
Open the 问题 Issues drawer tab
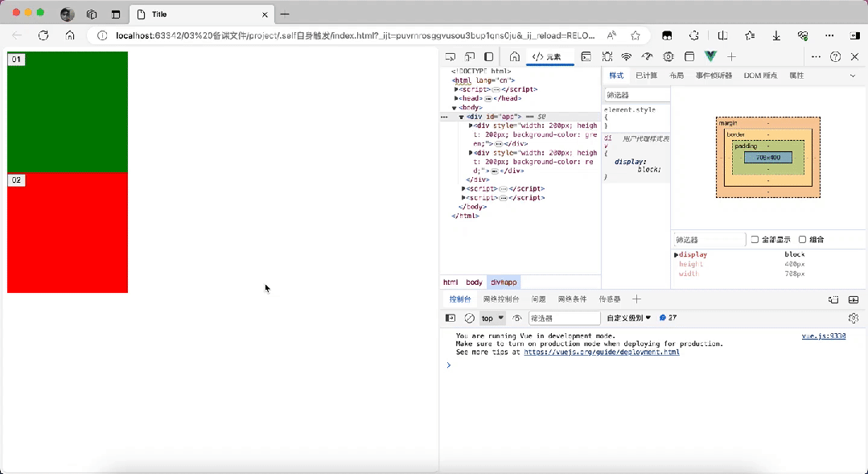pos(539,299)
